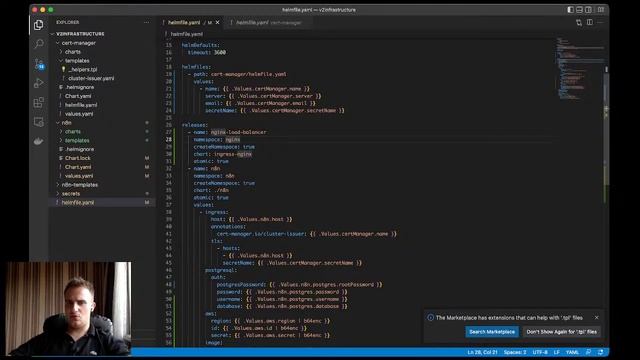
Task: Open Source Control view with badge
Action: coord(39,63)
